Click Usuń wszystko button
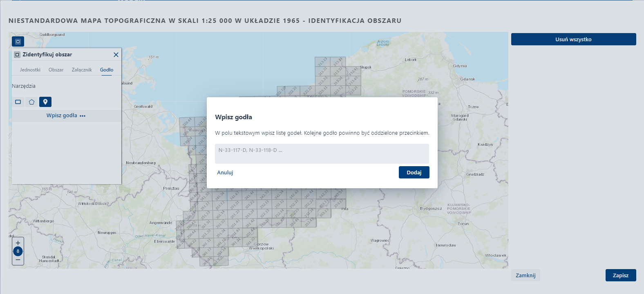Screen dimensions: 644x294 click(x=573, y=39)
